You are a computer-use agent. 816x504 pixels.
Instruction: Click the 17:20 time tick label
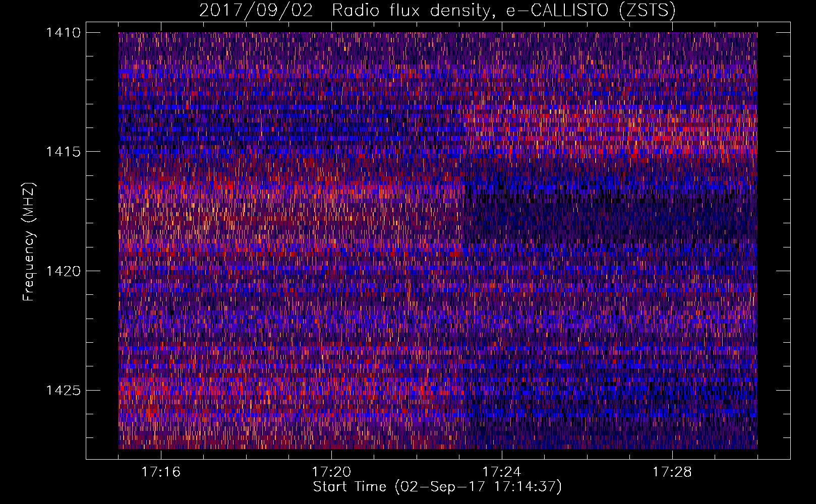[331, 472]
